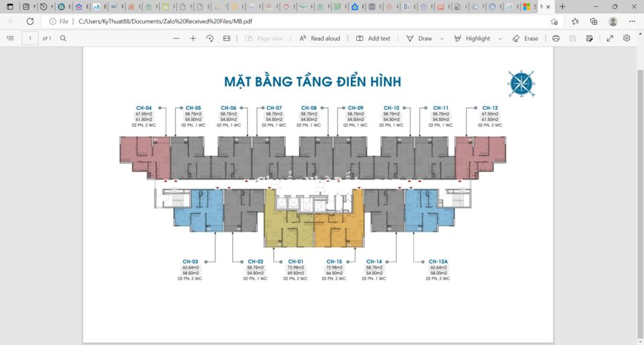Select the Add text tool
644x345 pixels.
(x=373, y=39)
